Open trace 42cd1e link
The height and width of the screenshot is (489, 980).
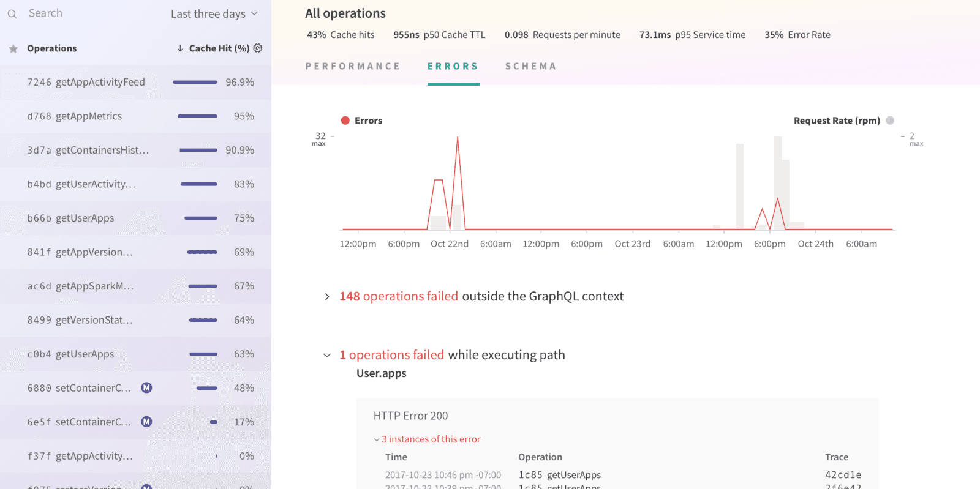843,475
